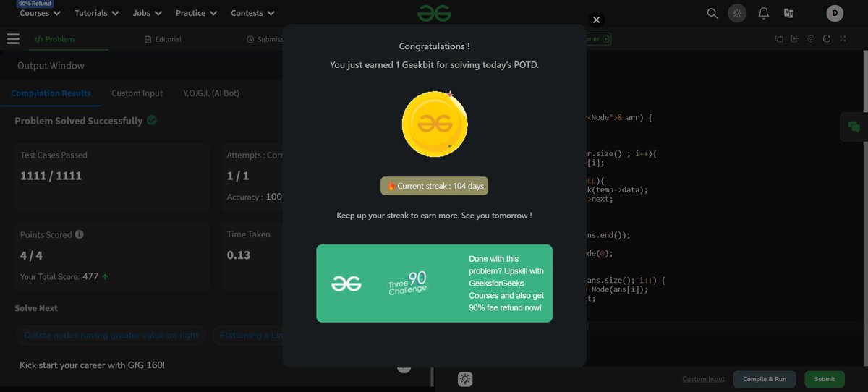The image size is (868, 392).
Task: Click the Time Taken 0.13 value
Action: pos(239,255)
